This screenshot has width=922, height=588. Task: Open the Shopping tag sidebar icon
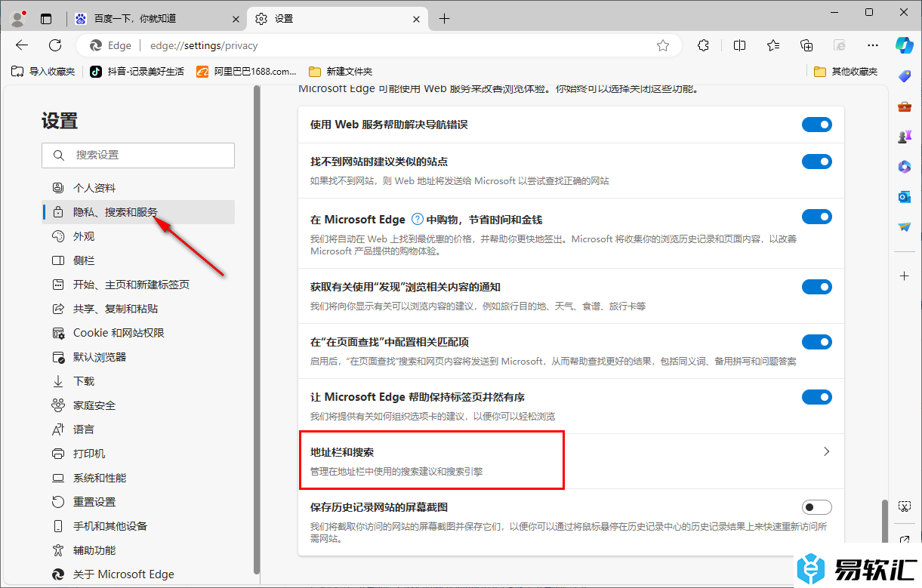(x=905, y=75)
